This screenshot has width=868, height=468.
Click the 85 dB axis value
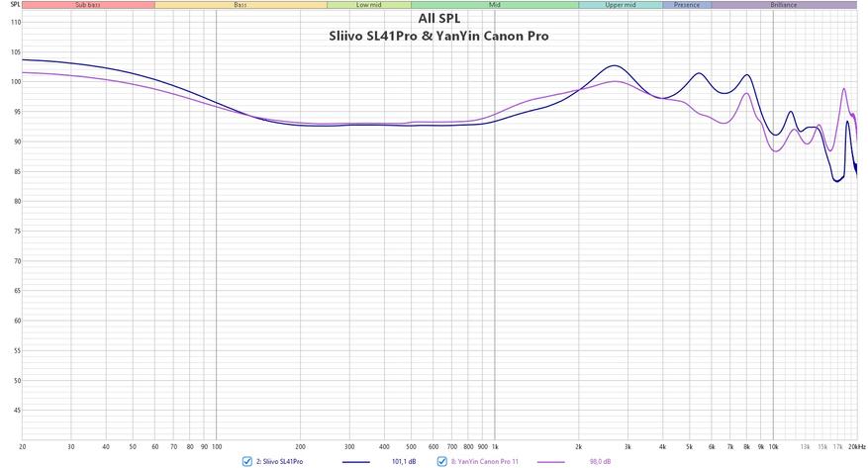(17, 171)
